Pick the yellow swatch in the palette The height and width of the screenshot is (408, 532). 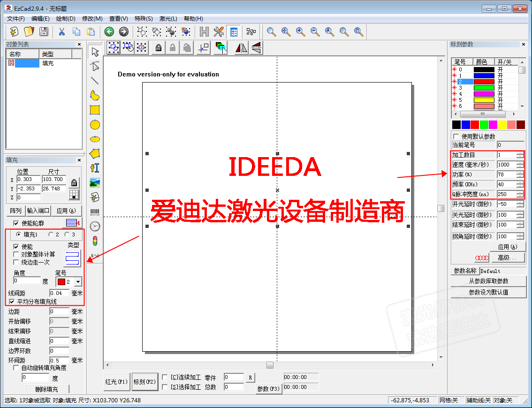coord(502,124)
